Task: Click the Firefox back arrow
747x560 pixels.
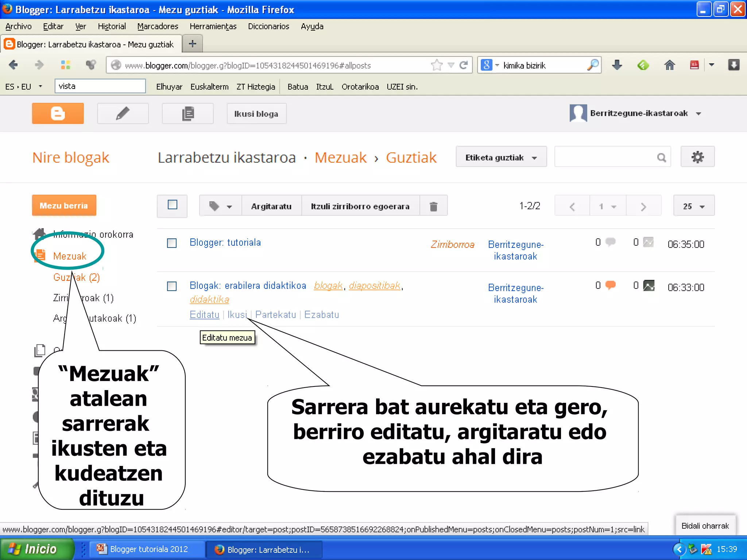Action: tap(13, 65)
